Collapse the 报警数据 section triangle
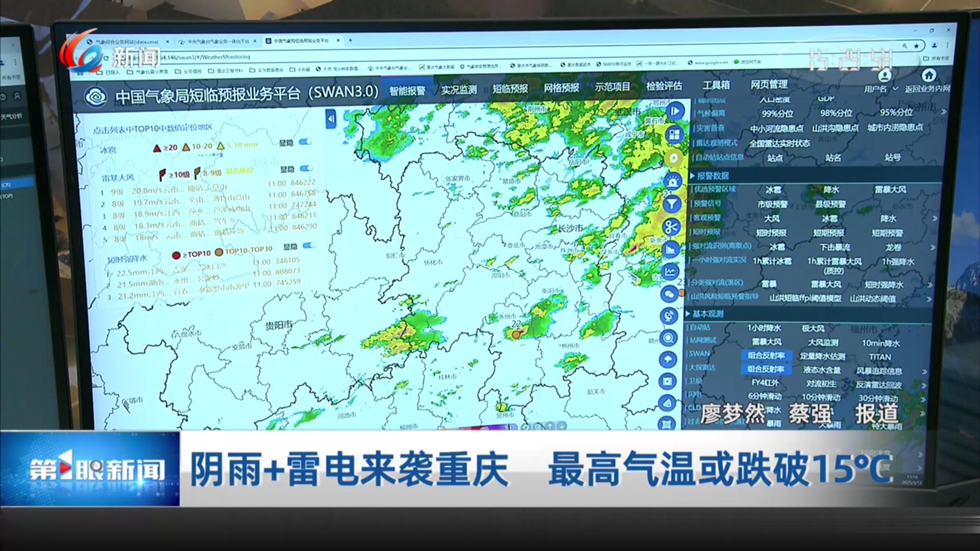The height and width of the screenshot is (551, 980). click(693, 176)
